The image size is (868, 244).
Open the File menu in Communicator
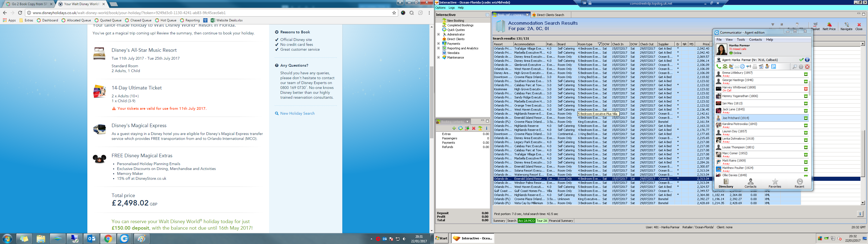(719, 39)
